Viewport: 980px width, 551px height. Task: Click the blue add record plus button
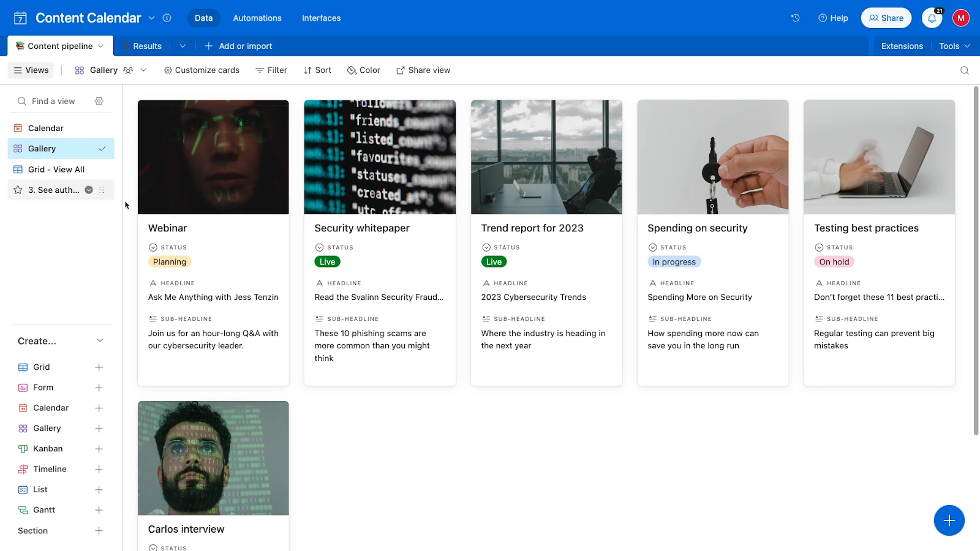tap(949, 520)
